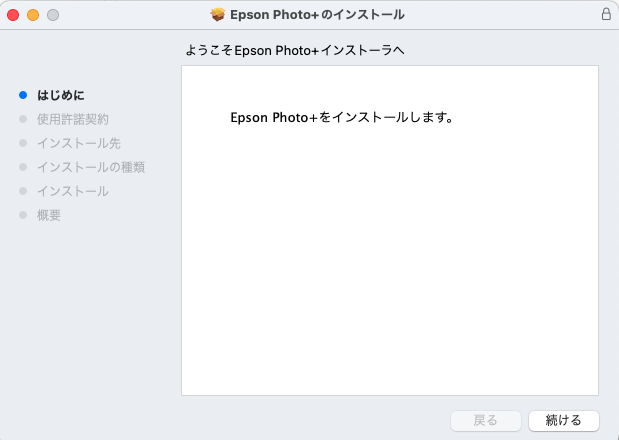Select the インストール先 step in the sidebar

79,143
